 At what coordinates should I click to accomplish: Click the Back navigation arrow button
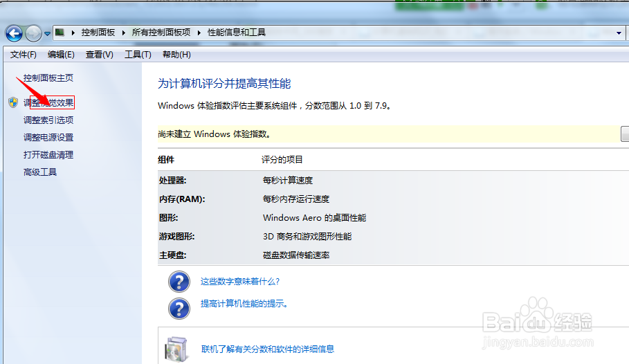click(14, 33)
